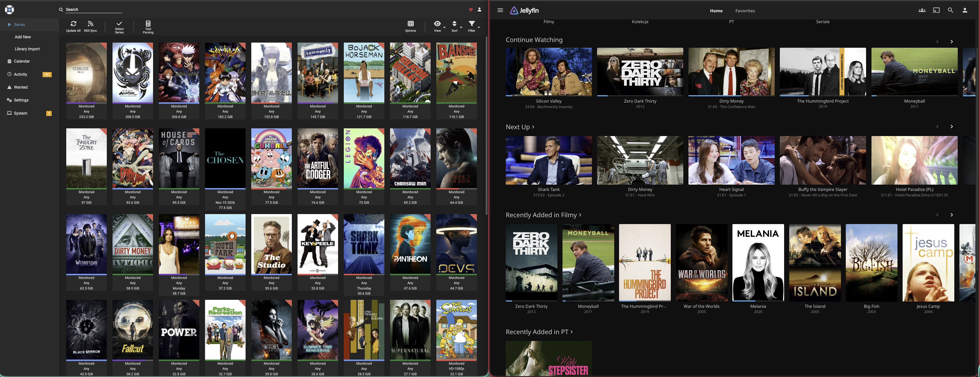Open the Options panel via grid icon
This screenshot has width=980, height=377.
(410, 26)
